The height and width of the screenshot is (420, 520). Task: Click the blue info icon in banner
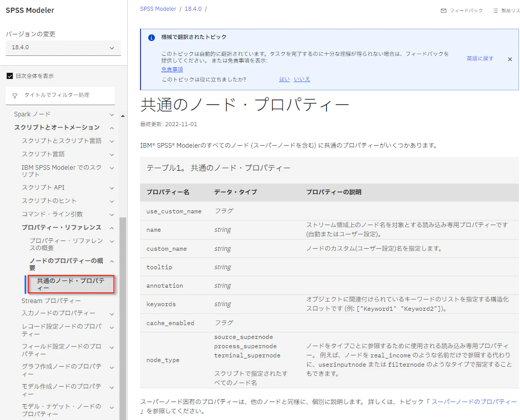[x=152, y=37]
